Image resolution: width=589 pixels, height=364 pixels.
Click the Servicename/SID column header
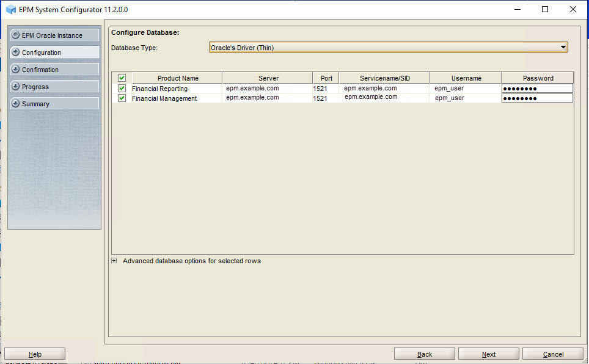tap(384, 78)
